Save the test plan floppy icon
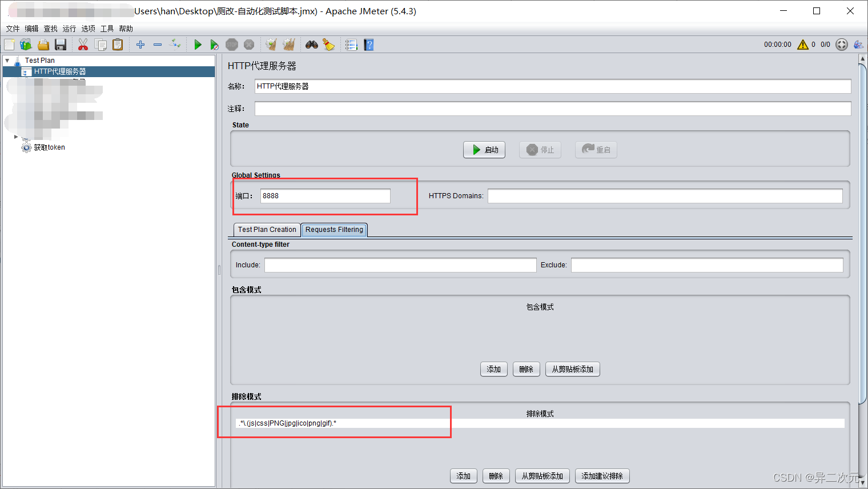 click(61, 45)
